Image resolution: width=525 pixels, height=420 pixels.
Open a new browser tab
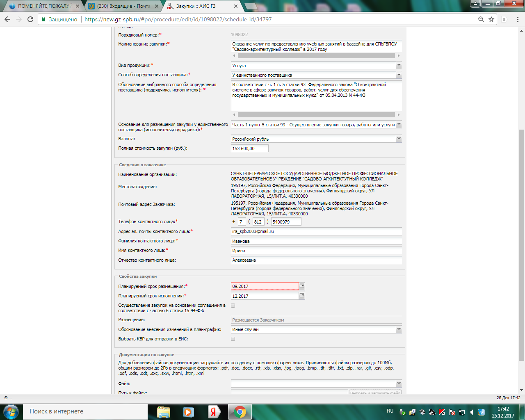coord(251,7)
